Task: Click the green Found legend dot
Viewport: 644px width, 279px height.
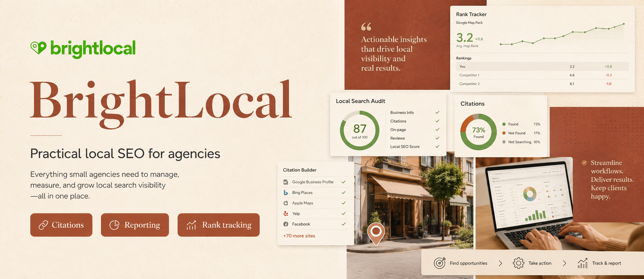Action: tap(504, 124)
